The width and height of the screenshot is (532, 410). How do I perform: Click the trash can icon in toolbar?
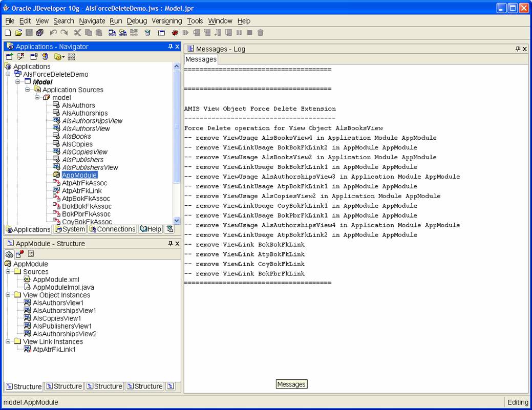tap(260, 33)
